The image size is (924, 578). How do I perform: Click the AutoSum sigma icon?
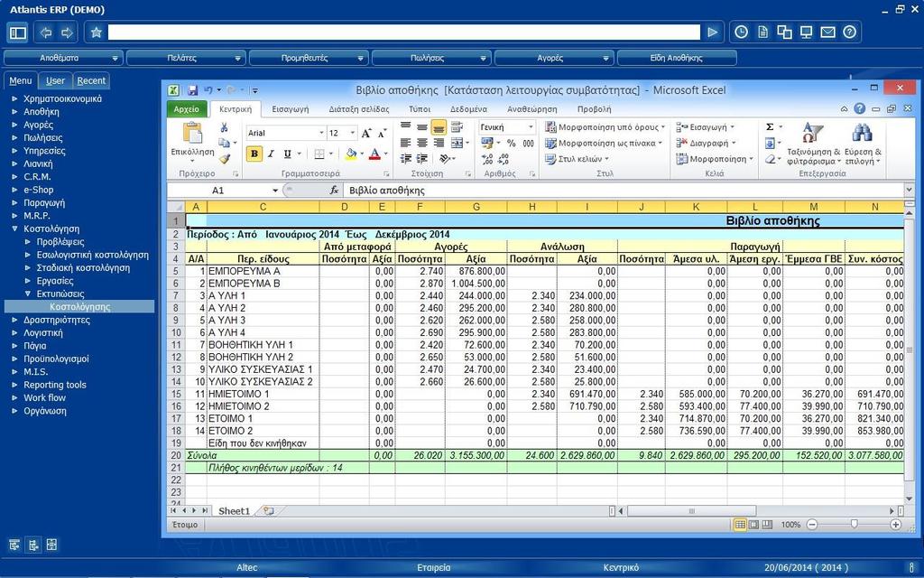point(770,126)
